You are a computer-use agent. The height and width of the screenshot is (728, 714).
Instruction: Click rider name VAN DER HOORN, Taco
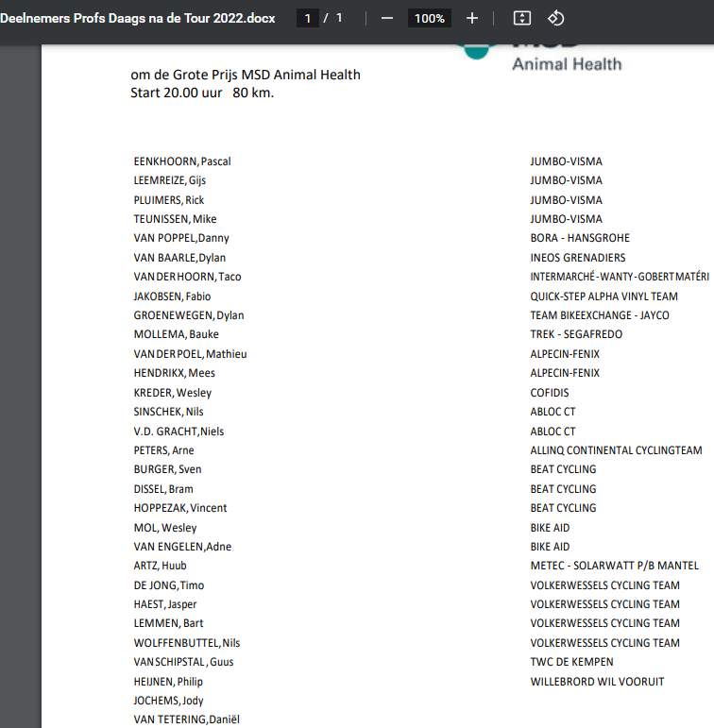pos(187,277)
